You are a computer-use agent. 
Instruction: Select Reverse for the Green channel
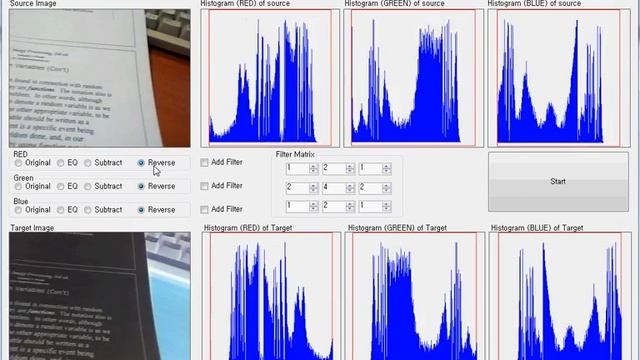156,187
